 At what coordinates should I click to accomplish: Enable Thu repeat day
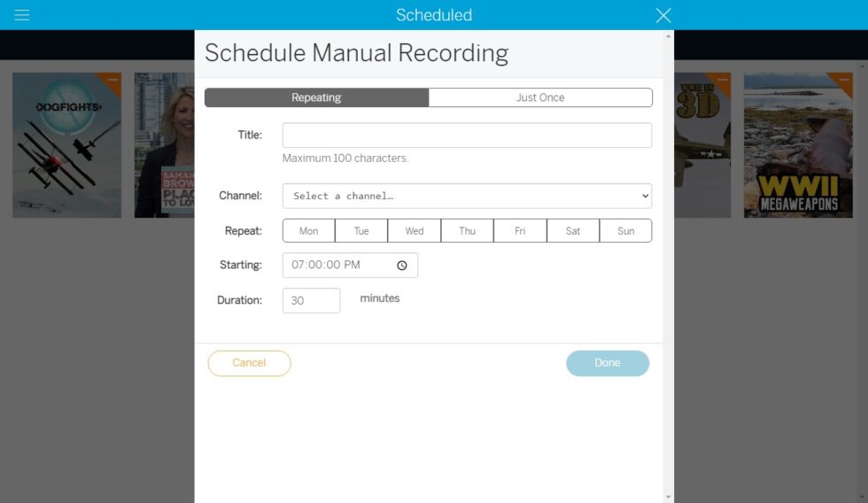point(467,231)
